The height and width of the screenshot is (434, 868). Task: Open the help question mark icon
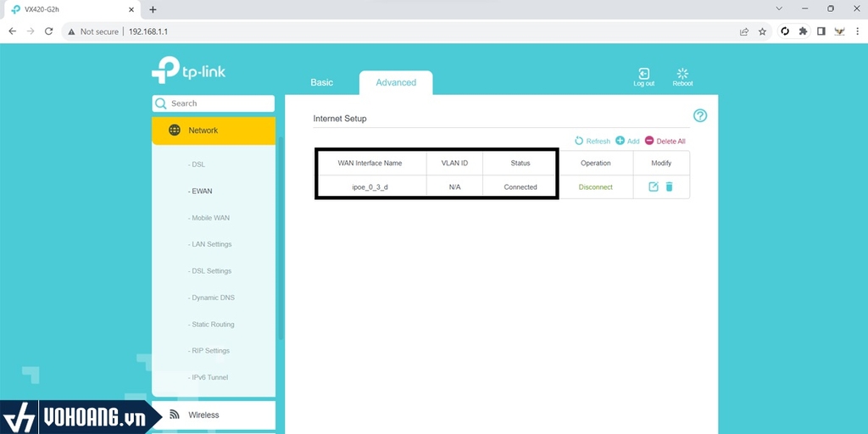pyautogui.click(x=700, y=115)
